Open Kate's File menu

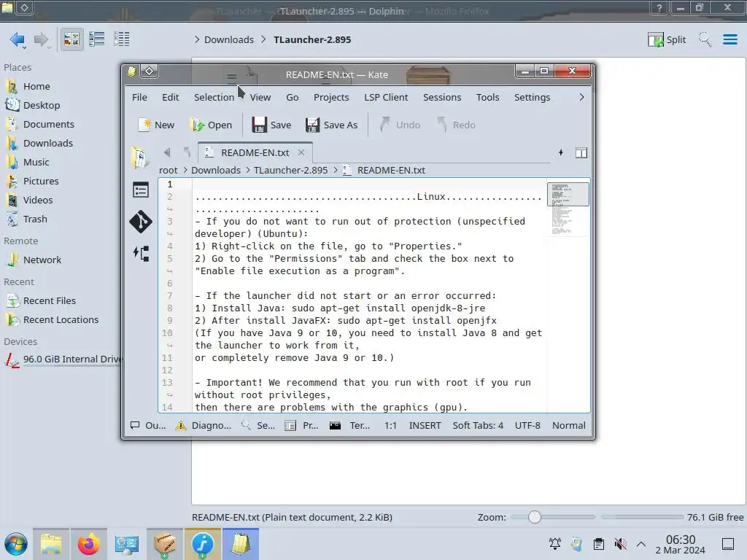pos(139,97)
